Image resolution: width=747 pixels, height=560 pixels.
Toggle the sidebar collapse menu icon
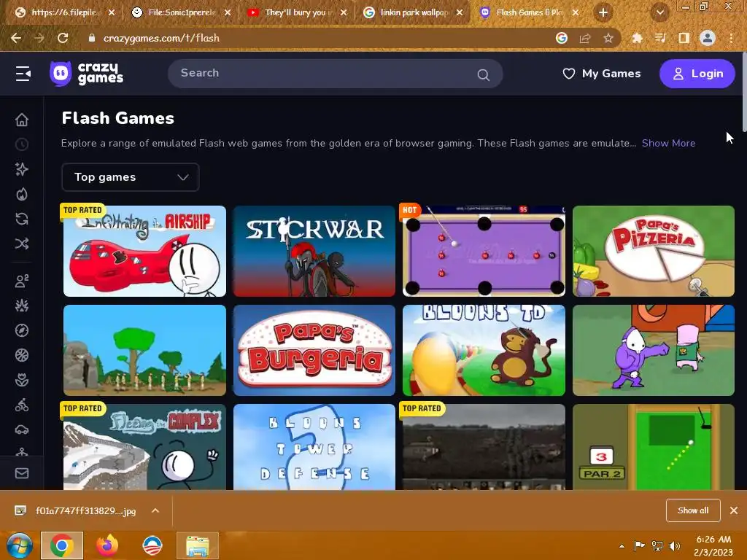pyautogui.click(x=23, y=74)
